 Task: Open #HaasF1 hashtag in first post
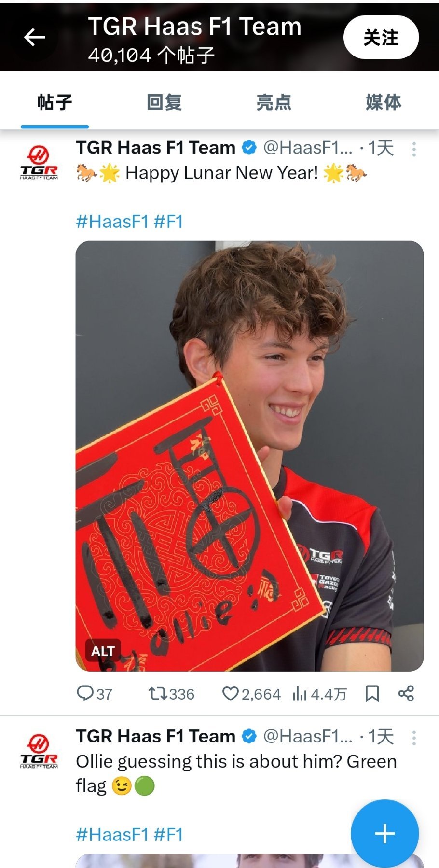tap(112, 222)
